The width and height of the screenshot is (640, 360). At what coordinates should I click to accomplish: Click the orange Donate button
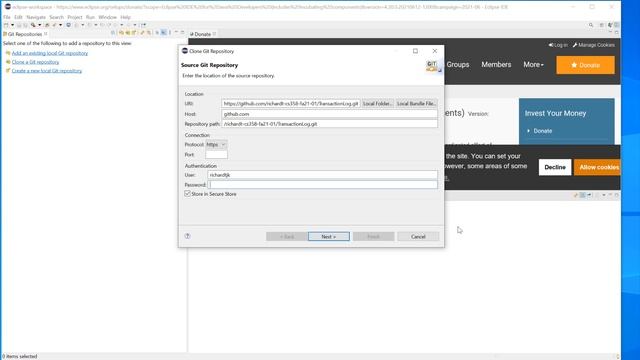coord(585,65)
